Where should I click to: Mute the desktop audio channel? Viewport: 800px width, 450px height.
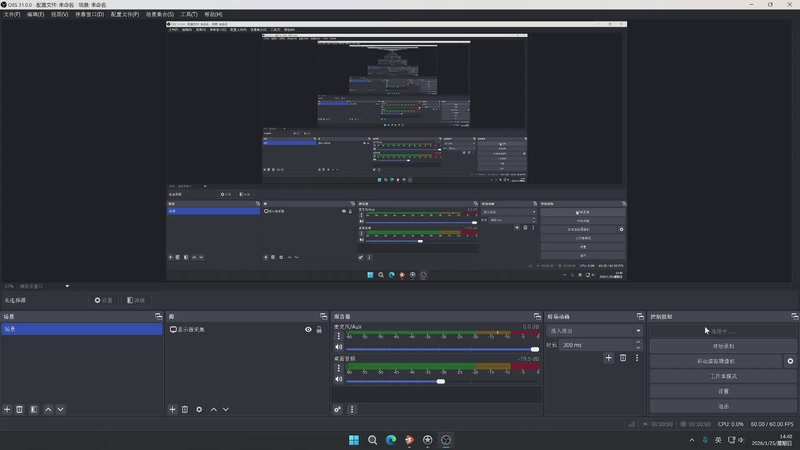[338, 379]
